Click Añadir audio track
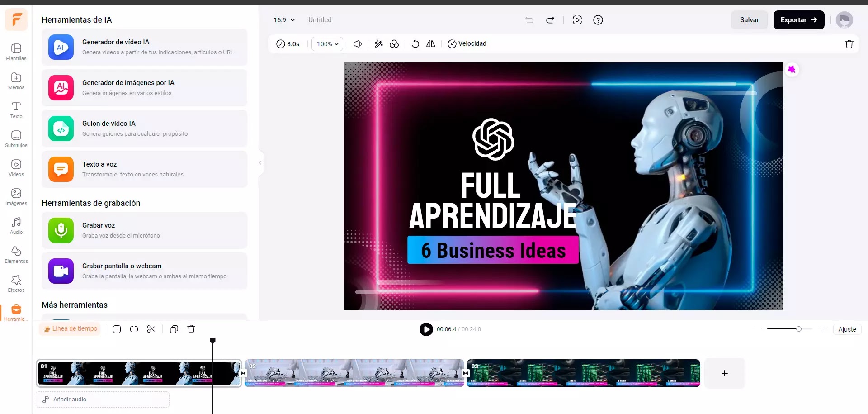 point(103,400)
